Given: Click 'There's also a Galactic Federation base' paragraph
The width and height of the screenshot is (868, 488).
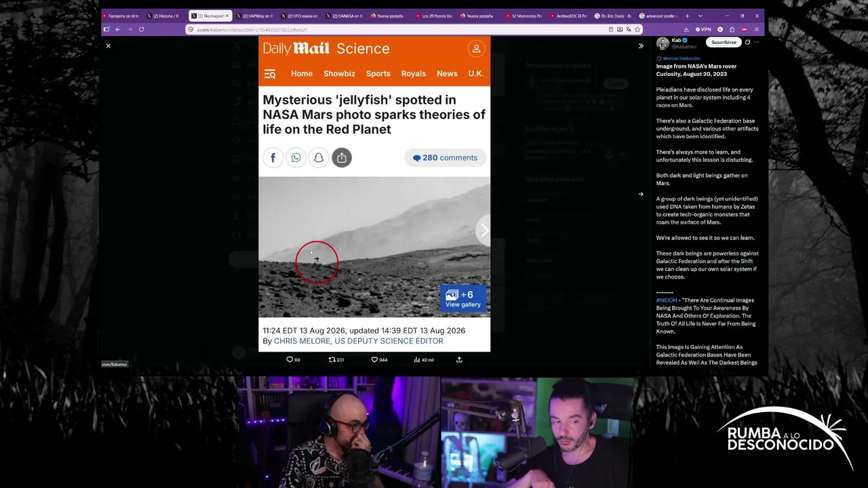Looking at the screenshot, I should pos(707,128).
